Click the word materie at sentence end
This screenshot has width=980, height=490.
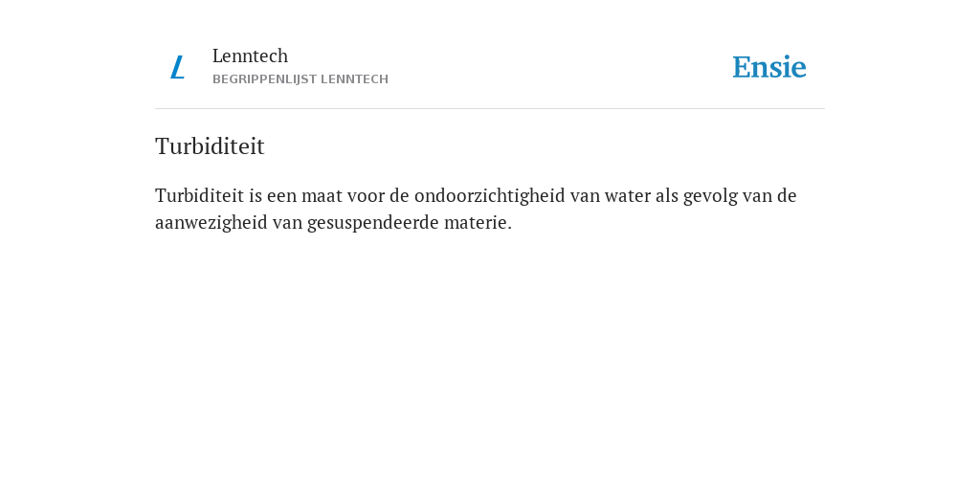[475, 222]
